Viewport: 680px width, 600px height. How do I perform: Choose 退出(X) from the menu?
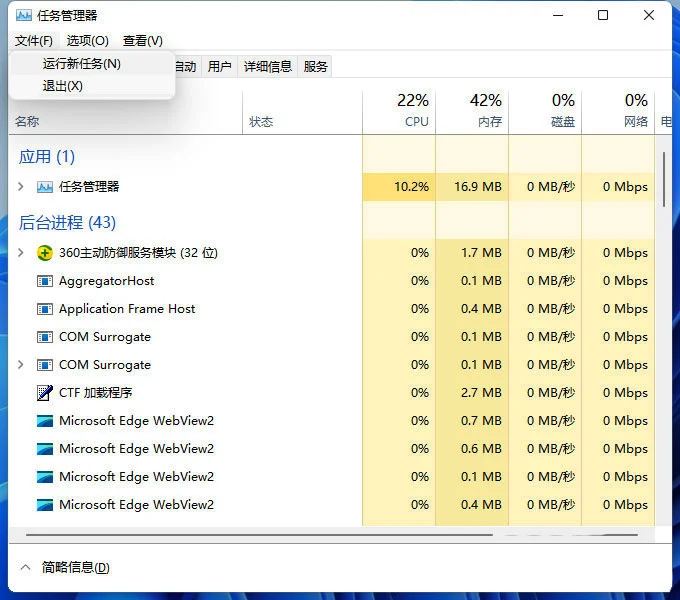click(92, 86)
